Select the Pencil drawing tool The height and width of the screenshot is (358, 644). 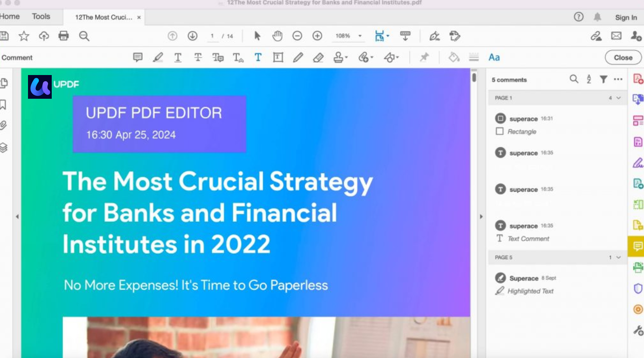point(298,57)
